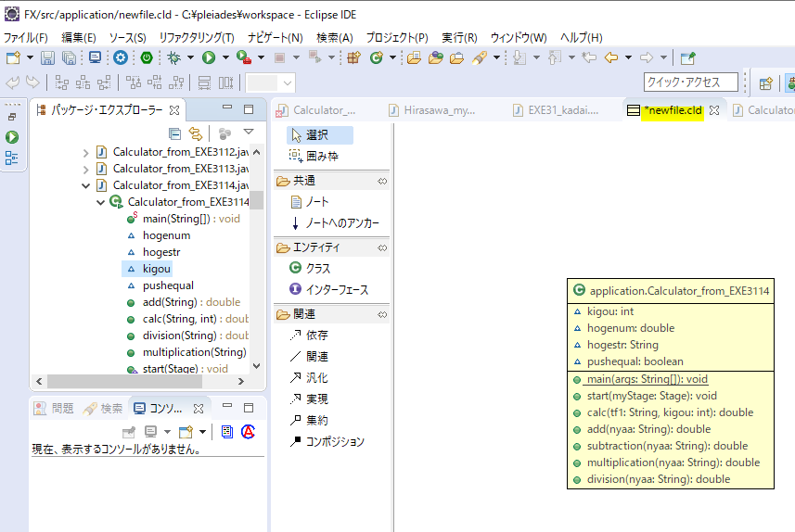Screen dimensions: 795x532
Task: Collapse the エンティティ palette drawer
Action: [331, 247]
